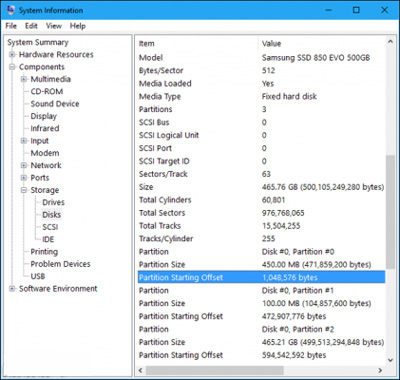The width and height of the screenshot is (400, 380).
Task: Click vertical scrollbar down arrow
Action: [390, 360]
